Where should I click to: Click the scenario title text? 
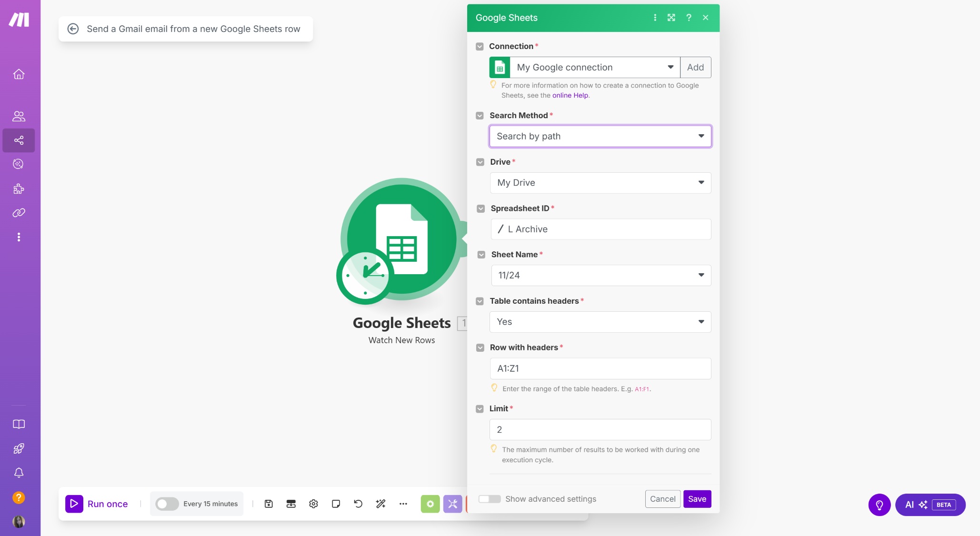tap(193, 29)
